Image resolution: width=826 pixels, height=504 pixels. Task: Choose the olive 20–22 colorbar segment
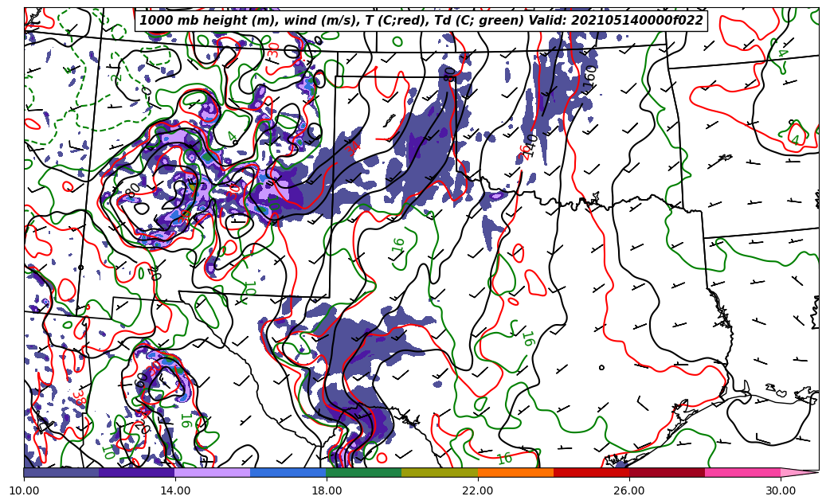pos(440,472)
